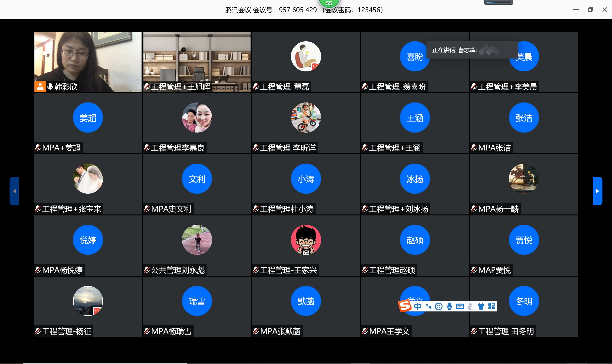Open emoji panel on Sogou toolbar
Screen dimensions: 612x364
[439, 306]
